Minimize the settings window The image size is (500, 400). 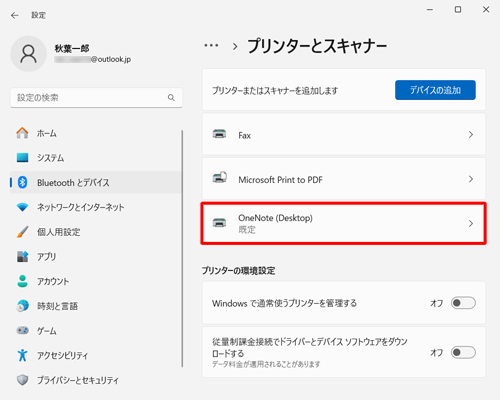pyautogui.click(x=430, y=10)
